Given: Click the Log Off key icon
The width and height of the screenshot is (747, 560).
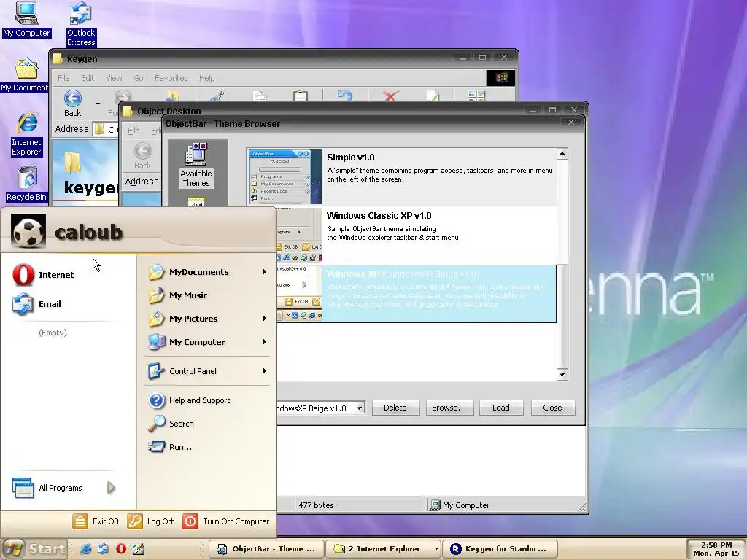Looking at the screenshot, I should point(135,521).
